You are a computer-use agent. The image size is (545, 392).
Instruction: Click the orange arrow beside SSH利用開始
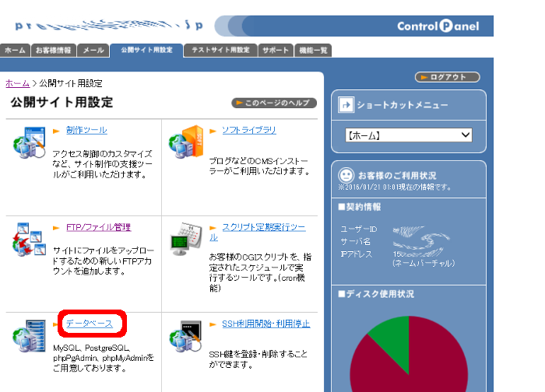click(x=213, y=324)
